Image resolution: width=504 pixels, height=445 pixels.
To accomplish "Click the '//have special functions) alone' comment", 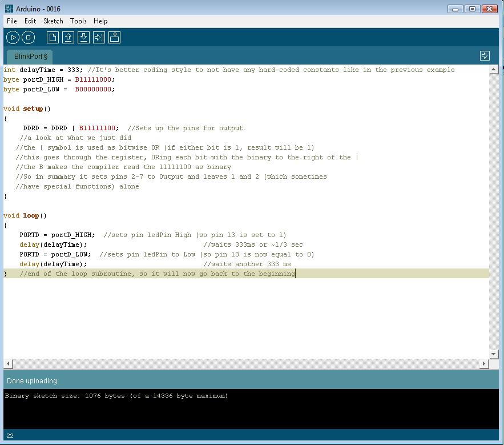I will [x=77, y=186].
